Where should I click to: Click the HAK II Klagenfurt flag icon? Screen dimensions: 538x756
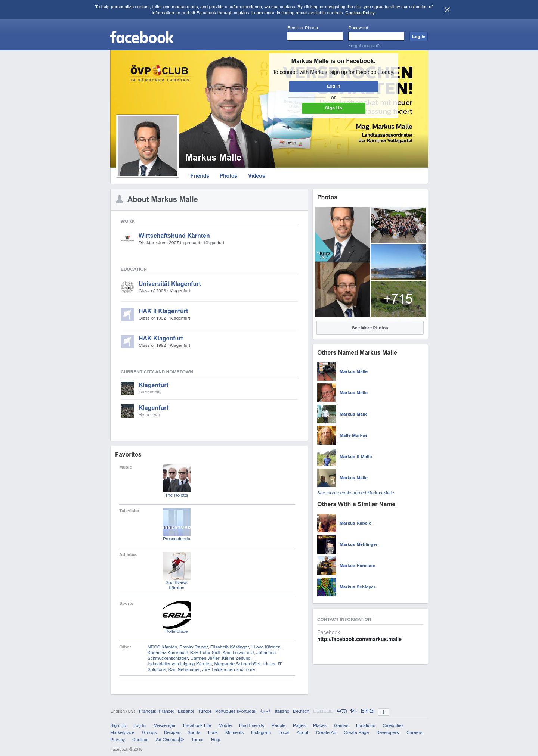127,314
